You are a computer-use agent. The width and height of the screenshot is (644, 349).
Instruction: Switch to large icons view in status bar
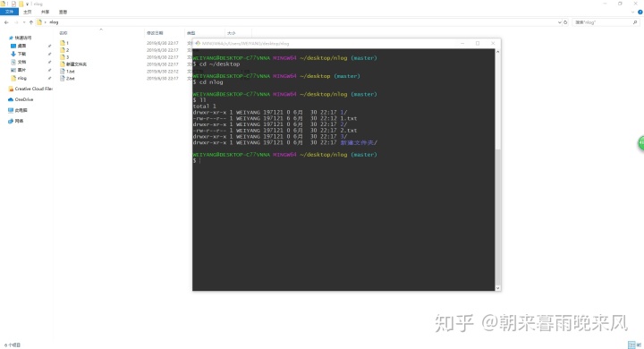point(639,345)
